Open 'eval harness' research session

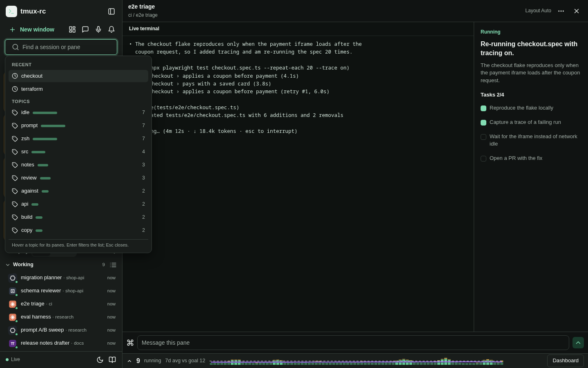62,317
